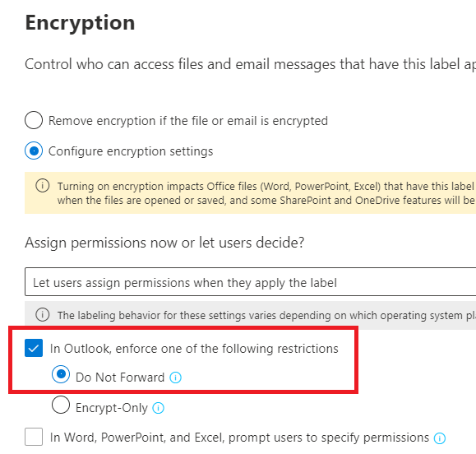Click the info icon beside Encrypt-Only
Image resolution: width=476 pixels, height=454 pixels.
(x=158, y=408)
